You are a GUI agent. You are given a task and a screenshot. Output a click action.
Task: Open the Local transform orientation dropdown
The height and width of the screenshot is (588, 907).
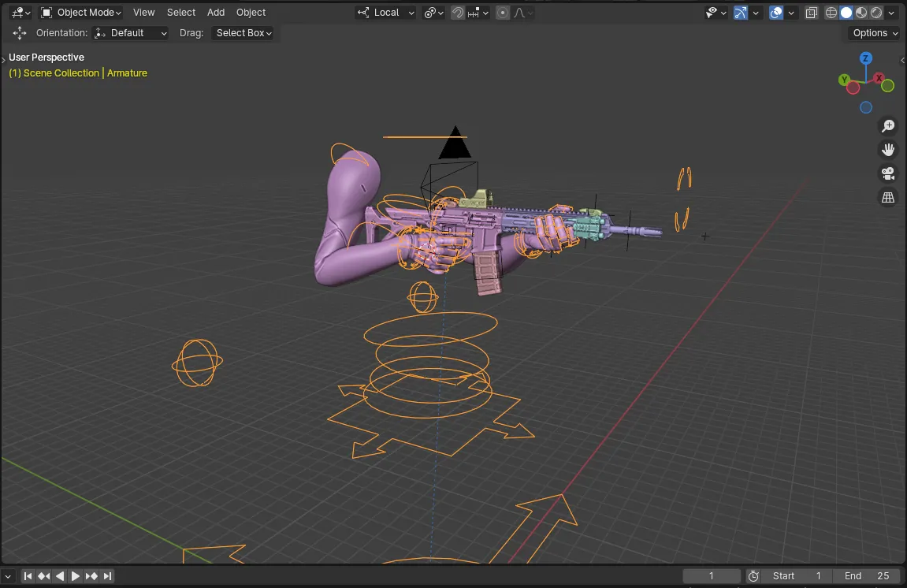coord(385,13)
